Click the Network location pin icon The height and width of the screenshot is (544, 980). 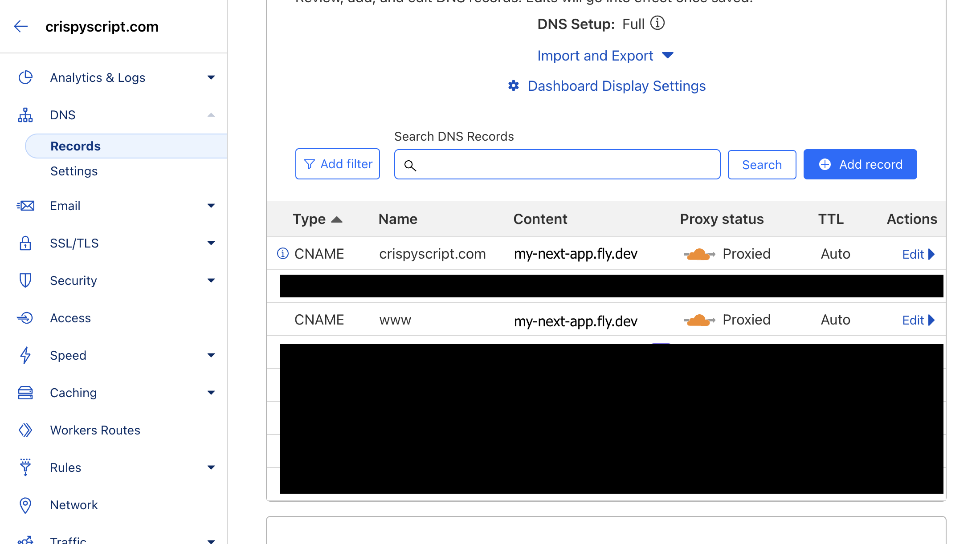click(x=25, y=504)
